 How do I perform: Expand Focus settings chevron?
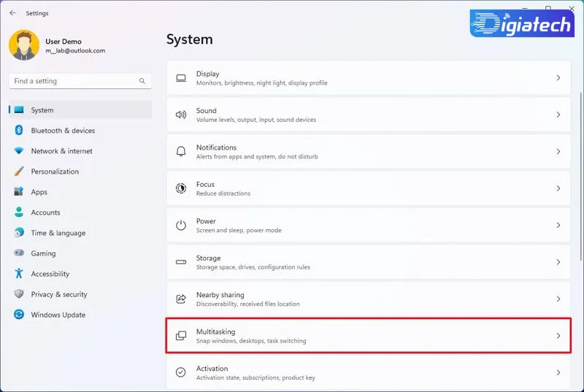(558, 188)
